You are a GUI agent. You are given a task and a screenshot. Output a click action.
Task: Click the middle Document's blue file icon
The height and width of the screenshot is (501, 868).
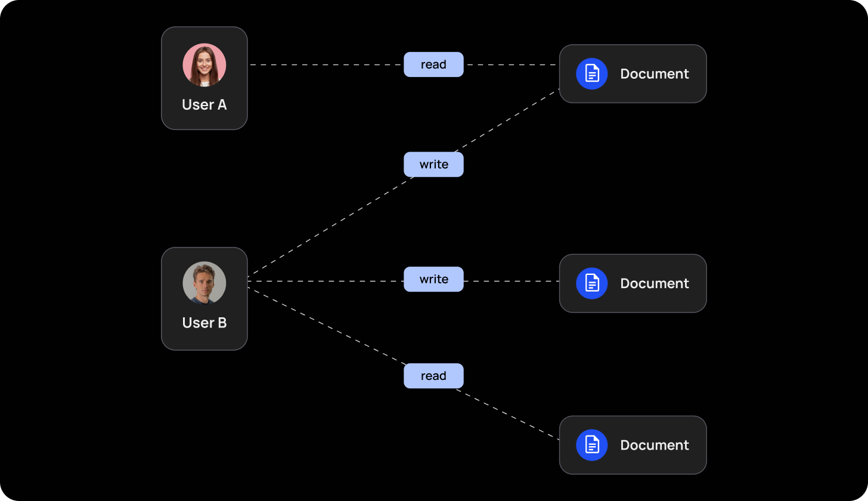coord(591,283)
